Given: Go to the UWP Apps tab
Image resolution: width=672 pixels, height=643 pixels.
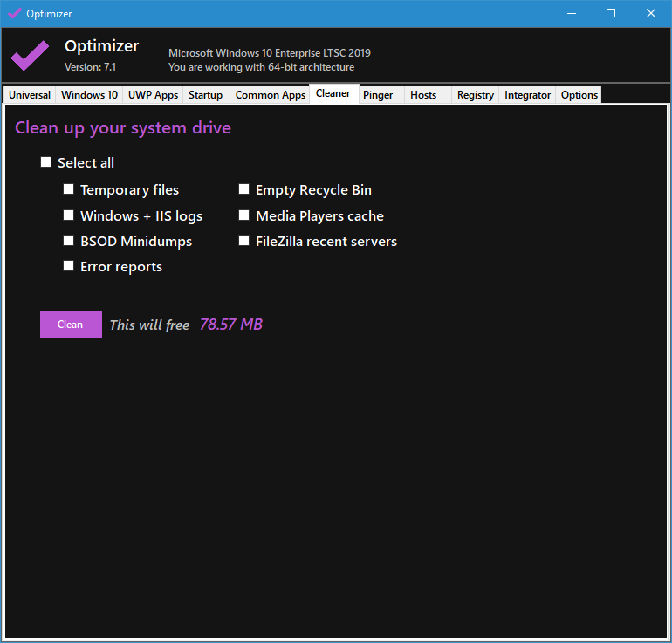Looking at the screenshot, I should click(153, 95).
